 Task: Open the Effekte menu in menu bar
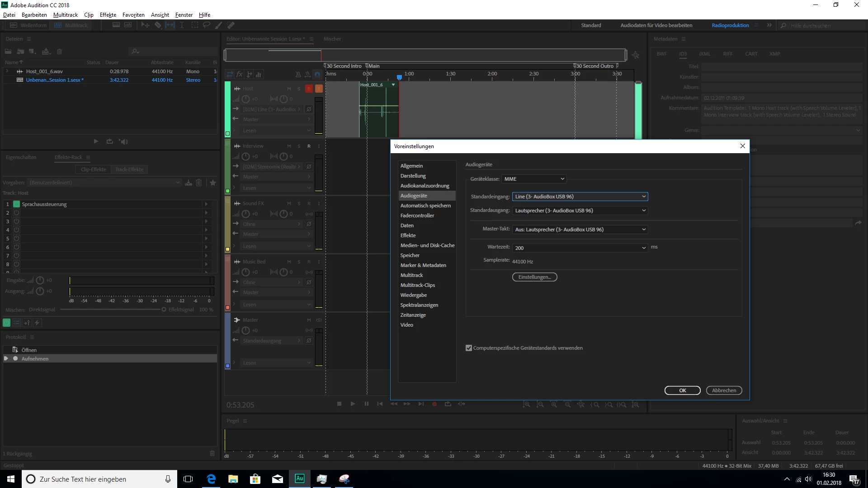(108, 15)
